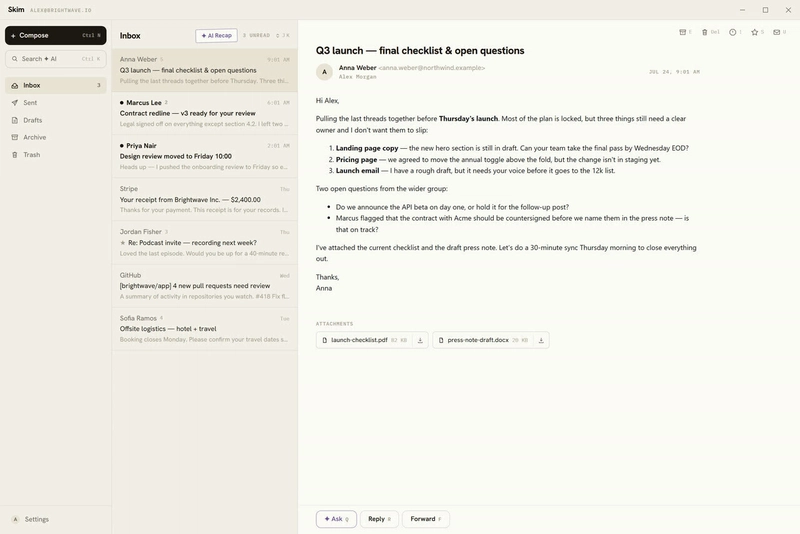The height and width of the screenshot is (534, 800).
Task: Open Jordan Fisher's Podcast invite email
Action: tap(205, 242)
